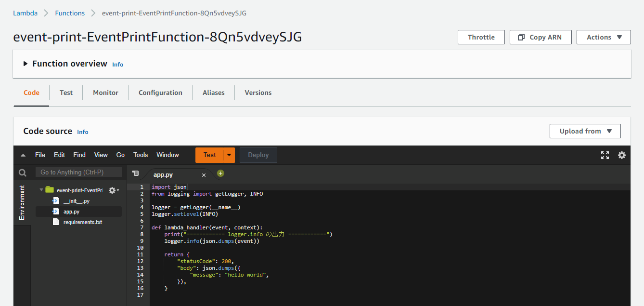This screenshot has height=306, width=644.
Task: Click the event-print folder icon
Action: 50,190
